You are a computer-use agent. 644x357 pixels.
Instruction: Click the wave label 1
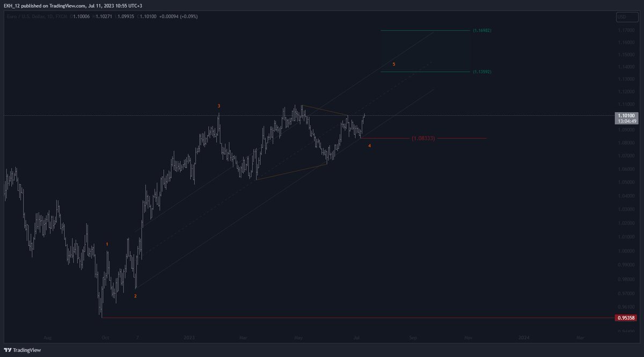[x=107, y=244]
